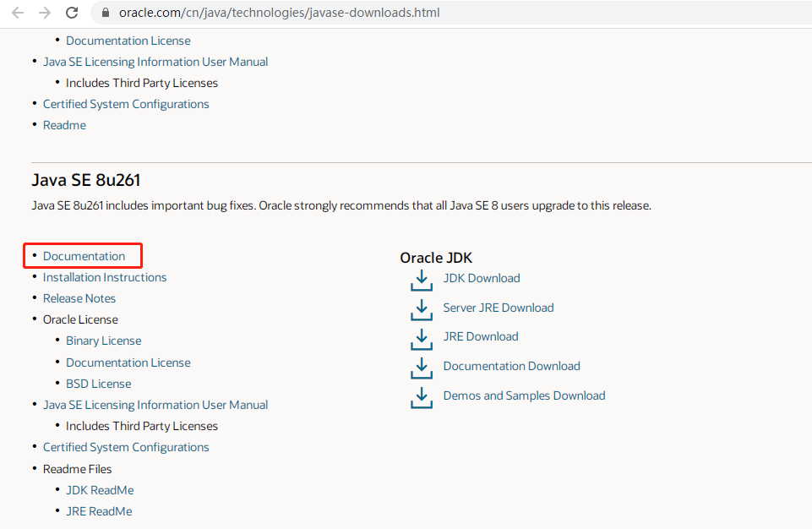Click top Includes Third Party Licenses text
812x529 pixels.
click(142, 83)
